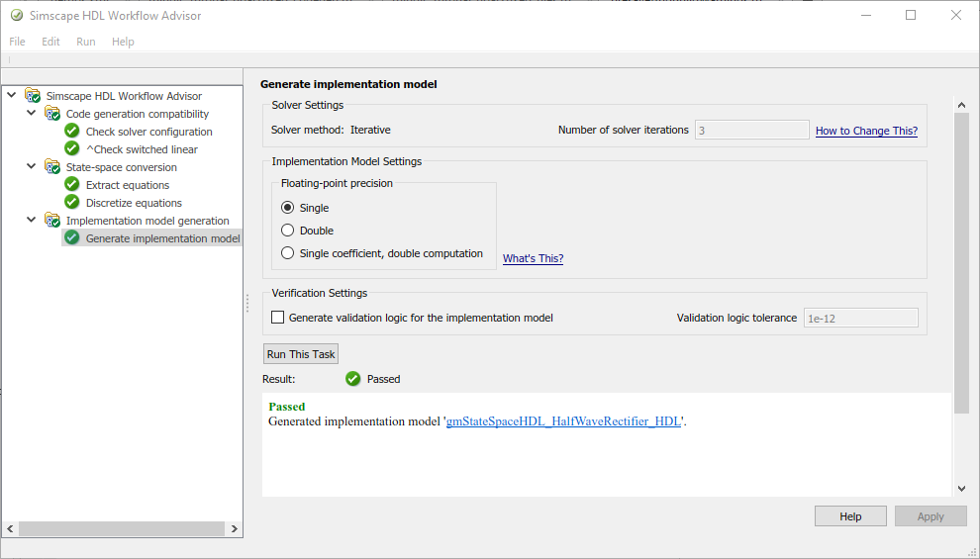Open the File menu
980x559 pixels.
(x=18, y=42)
